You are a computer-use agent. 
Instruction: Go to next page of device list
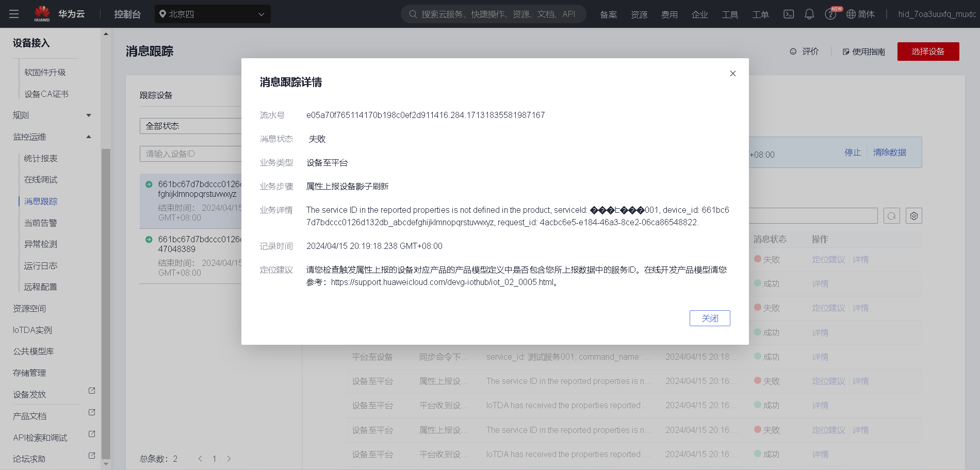coord(229,459)
